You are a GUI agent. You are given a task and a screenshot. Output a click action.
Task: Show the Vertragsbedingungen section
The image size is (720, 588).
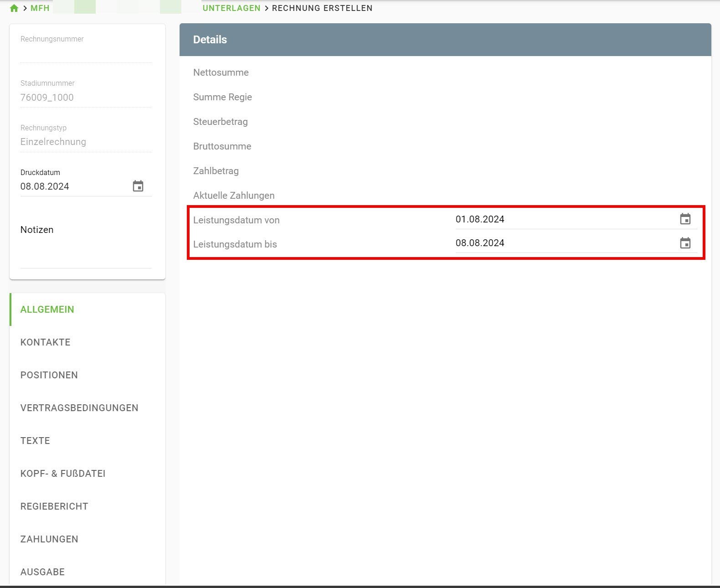coord(79,408)
